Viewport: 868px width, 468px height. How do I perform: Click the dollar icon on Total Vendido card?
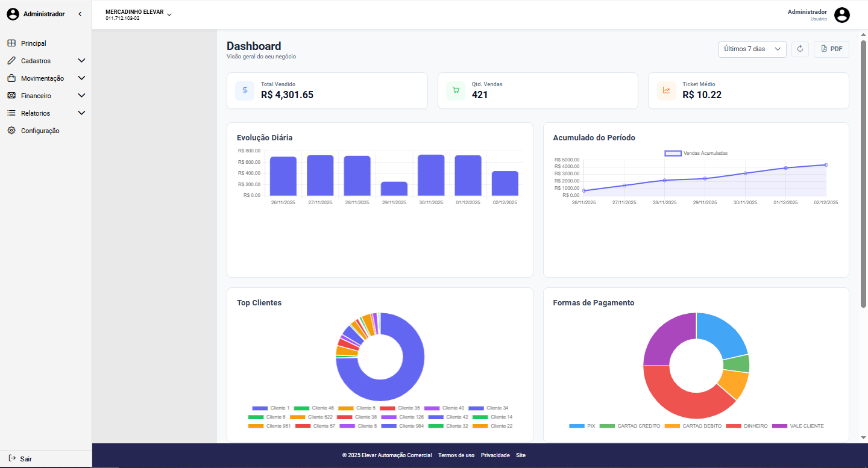coord(244,90)
